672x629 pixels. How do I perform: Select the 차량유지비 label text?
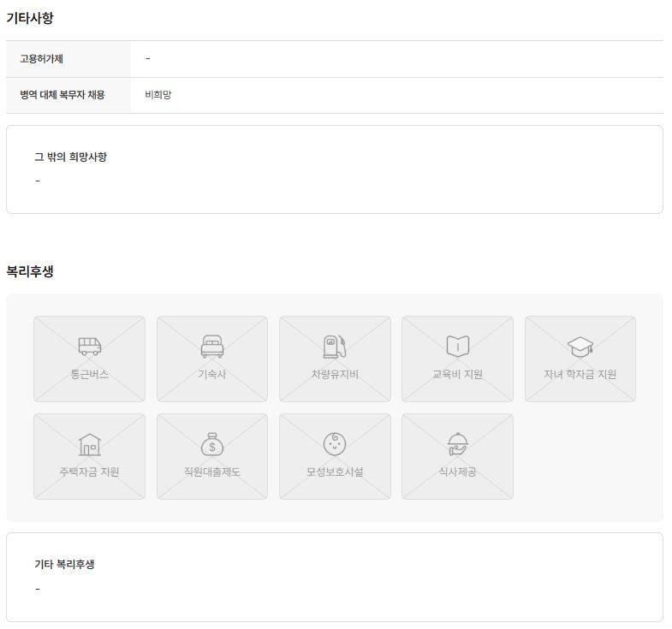[335, 374]
